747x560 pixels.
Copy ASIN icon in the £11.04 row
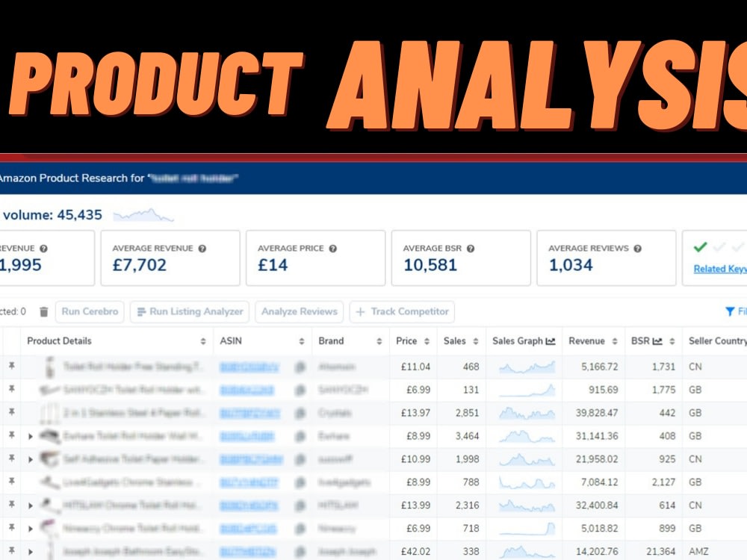pos(300,367)
